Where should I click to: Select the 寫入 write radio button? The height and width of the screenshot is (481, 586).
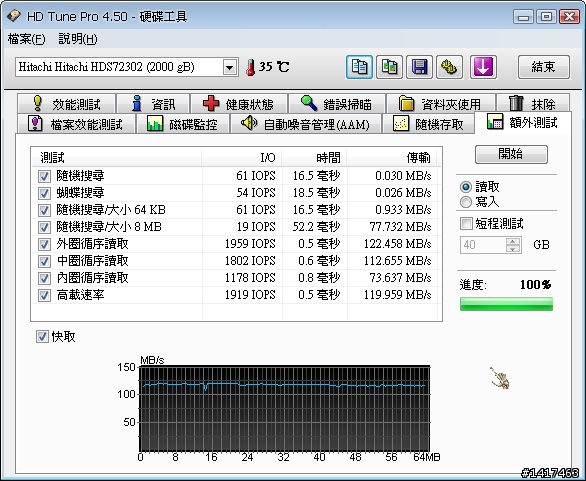pyautogui.click(x=466, y=202)
